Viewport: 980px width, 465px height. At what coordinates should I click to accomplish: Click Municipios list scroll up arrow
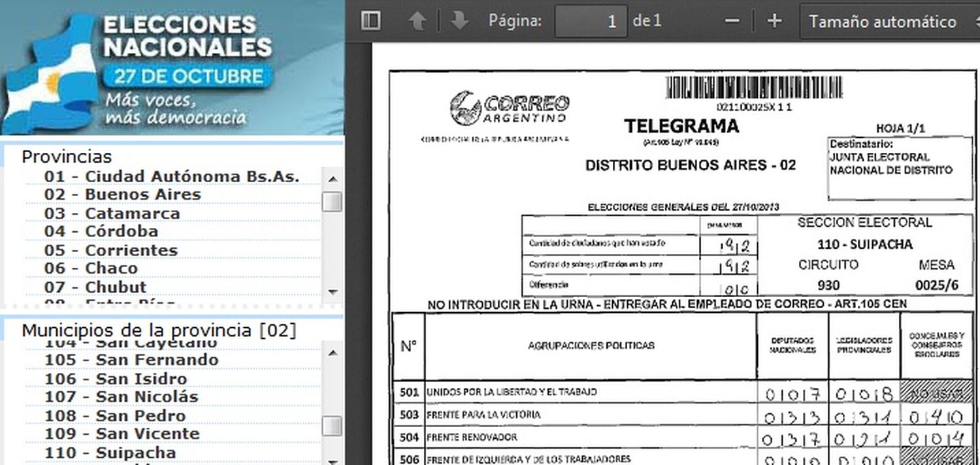333,353
